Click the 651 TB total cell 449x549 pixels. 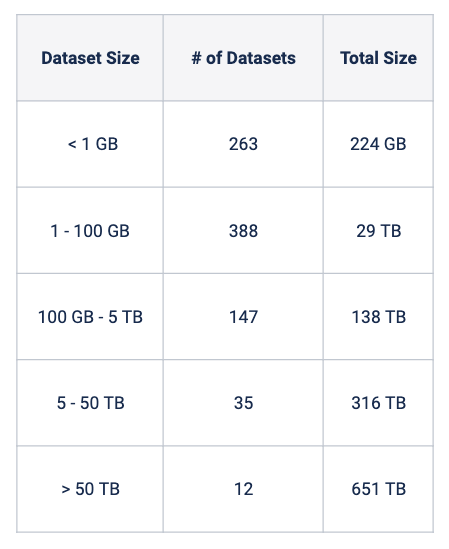(x=378, y=489)
